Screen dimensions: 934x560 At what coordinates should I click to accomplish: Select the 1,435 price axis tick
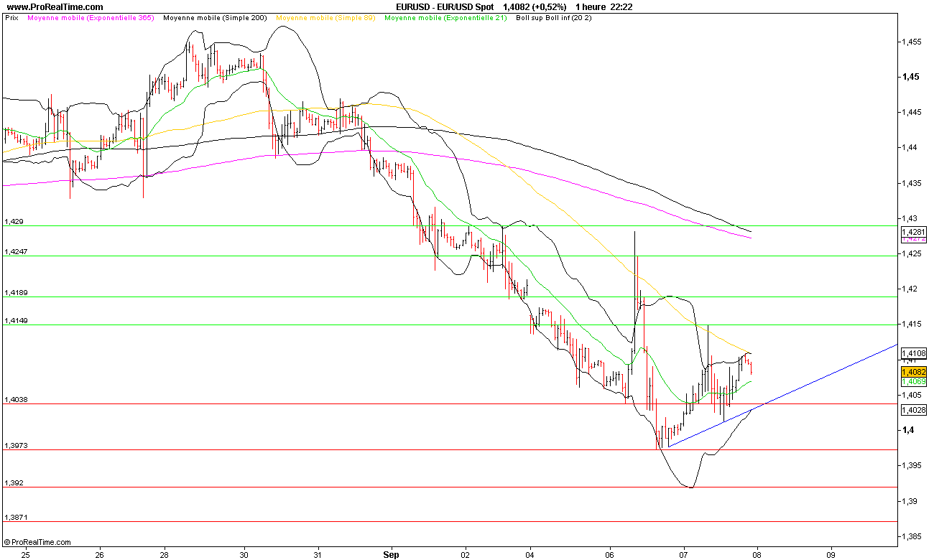(x=913, y=183)
